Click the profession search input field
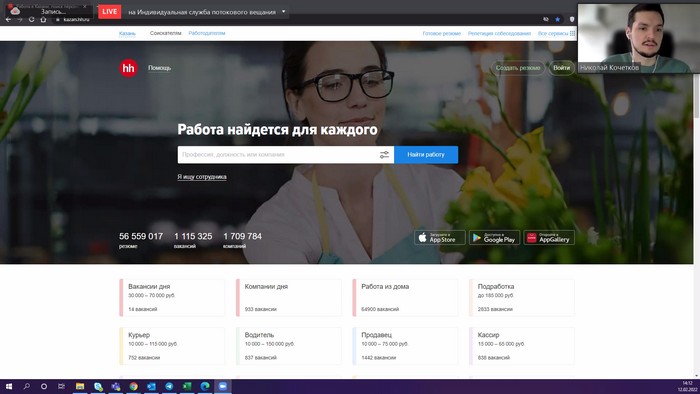The image size is (700, 394). [x=278, y=155]
